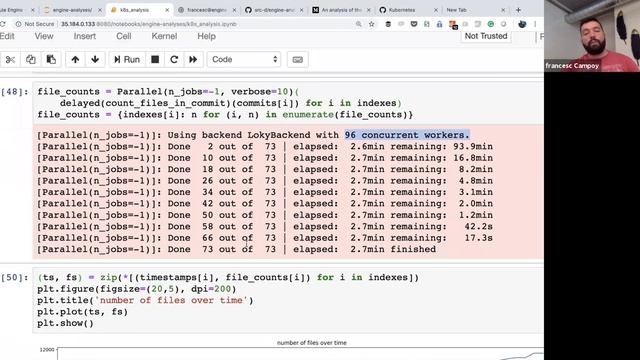Image resolution: width=640 pixels, height=360 pixels.
Task: Open the Edit menu
Action: (7, 36)
